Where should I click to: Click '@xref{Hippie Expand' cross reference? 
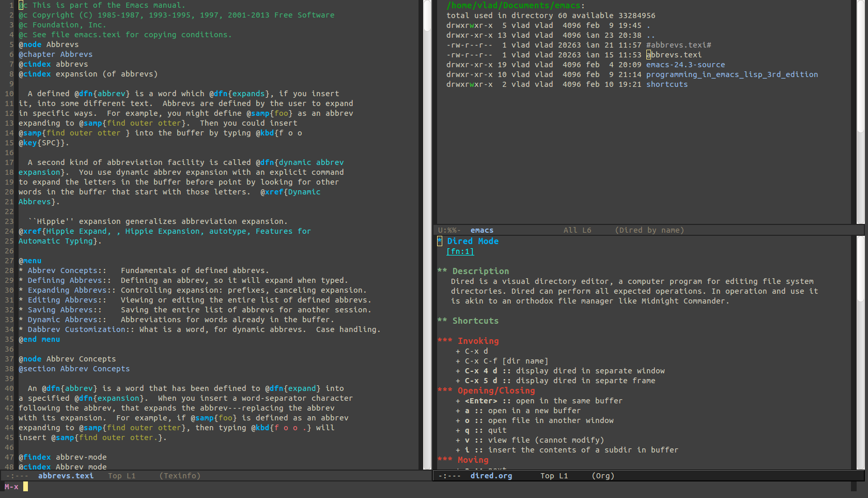pyautogui.click(x=63, y=231)
